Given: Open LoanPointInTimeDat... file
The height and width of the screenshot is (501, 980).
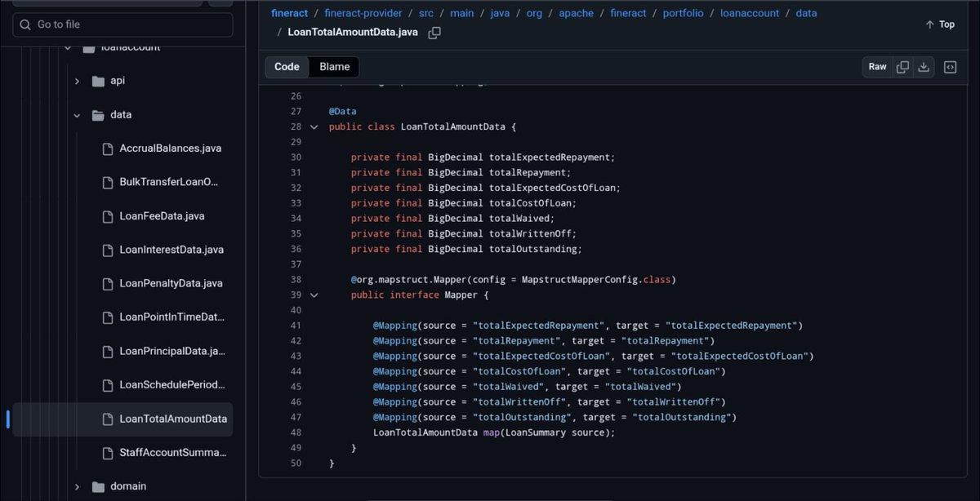Looking at the screenshot, I should tap(171, 317).
